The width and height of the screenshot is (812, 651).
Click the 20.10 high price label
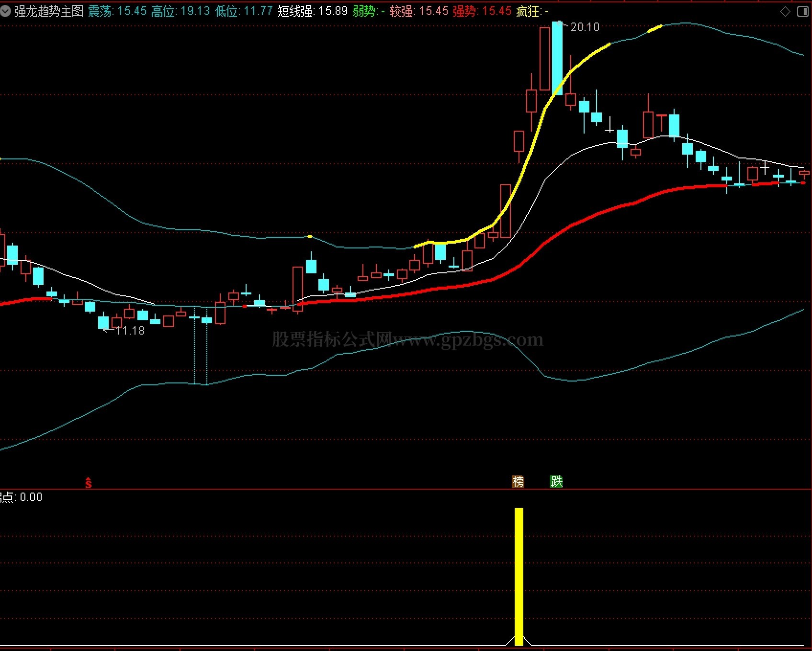(585, 27)
